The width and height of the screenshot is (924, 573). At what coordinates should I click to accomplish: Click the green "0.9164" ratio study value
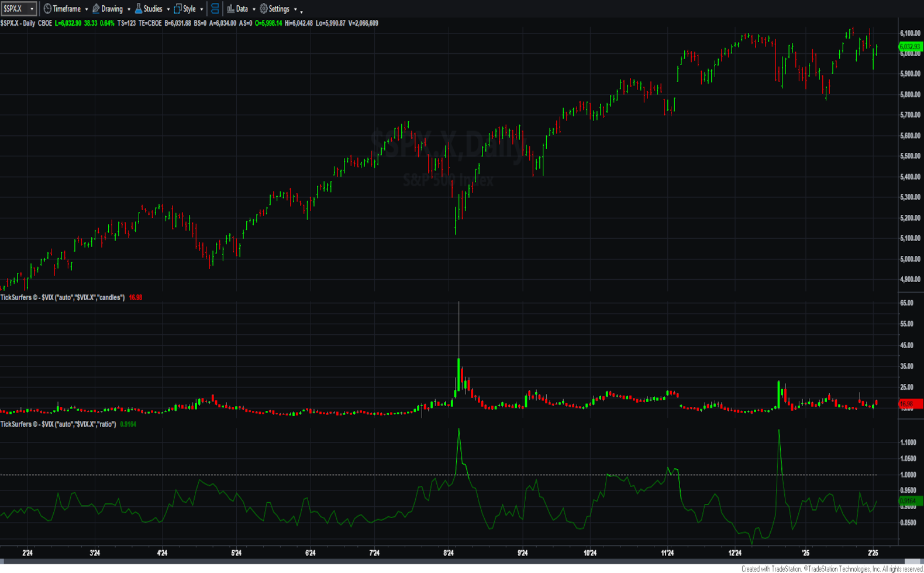pyautogui.click(x=128, y=424)
